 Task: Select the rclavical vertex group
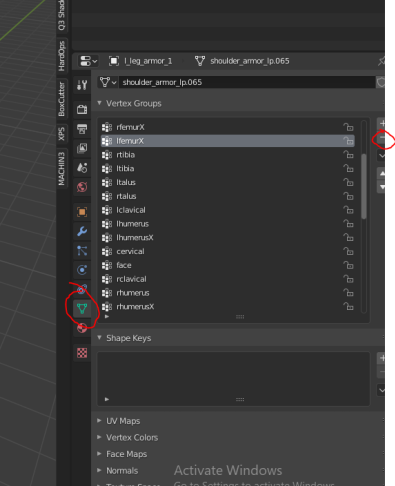(228, 279)
